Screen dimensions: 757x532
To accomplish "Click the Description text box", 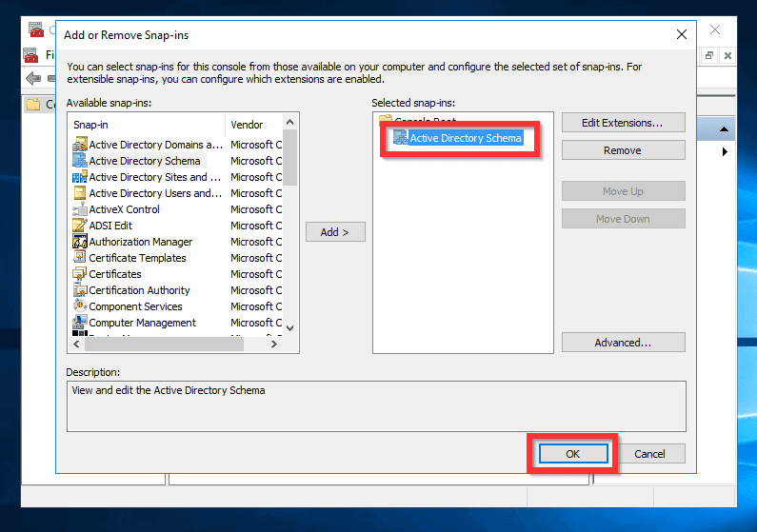I will 376,406.
